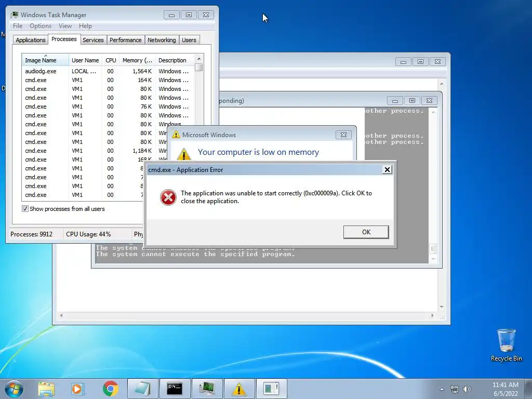Close the cmd.exe Application Error dialog
532x399 pixels.
click(x=387, y=170)
